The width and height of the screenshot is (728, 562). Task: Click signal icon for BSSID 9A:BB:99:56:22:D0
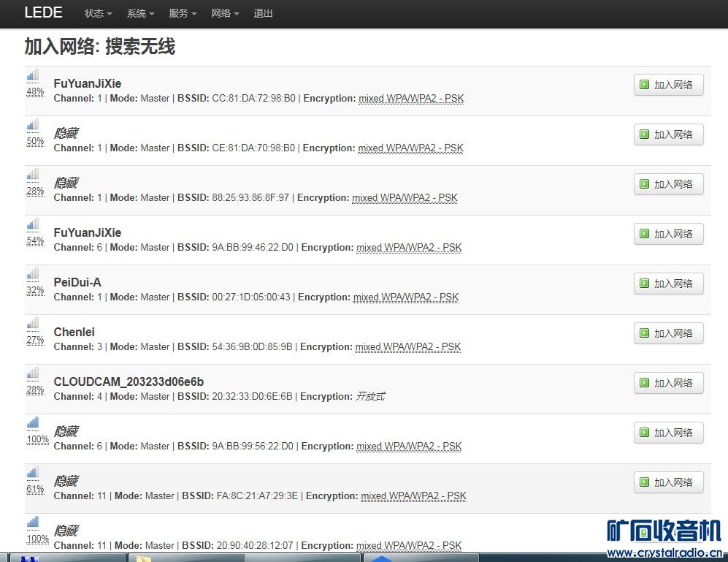pos(33,423)
